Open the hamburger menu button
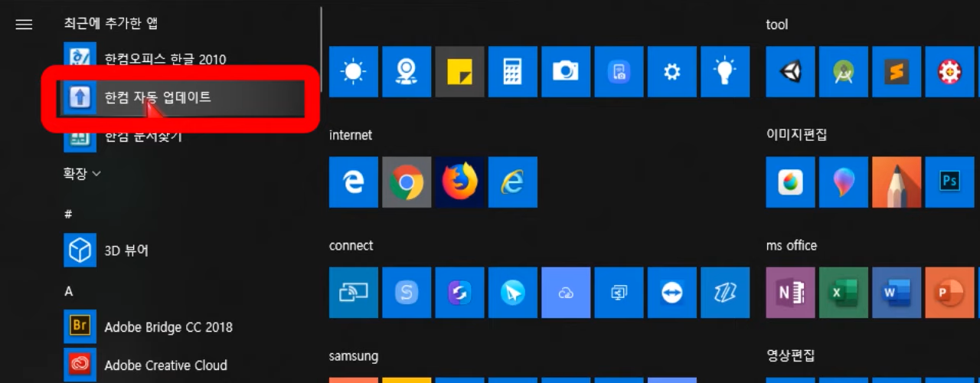This screenshot has width=980, height=383. point(24,25)
